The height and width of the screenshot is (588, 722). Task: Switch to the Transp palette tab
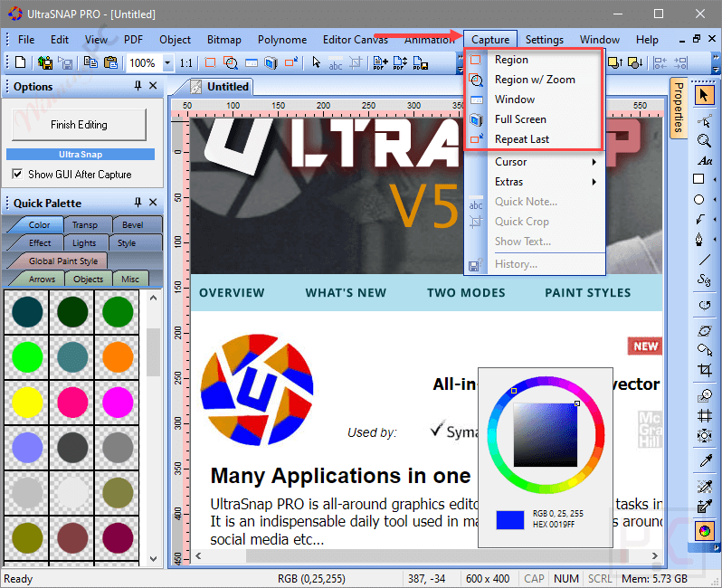tap(85, 224)
